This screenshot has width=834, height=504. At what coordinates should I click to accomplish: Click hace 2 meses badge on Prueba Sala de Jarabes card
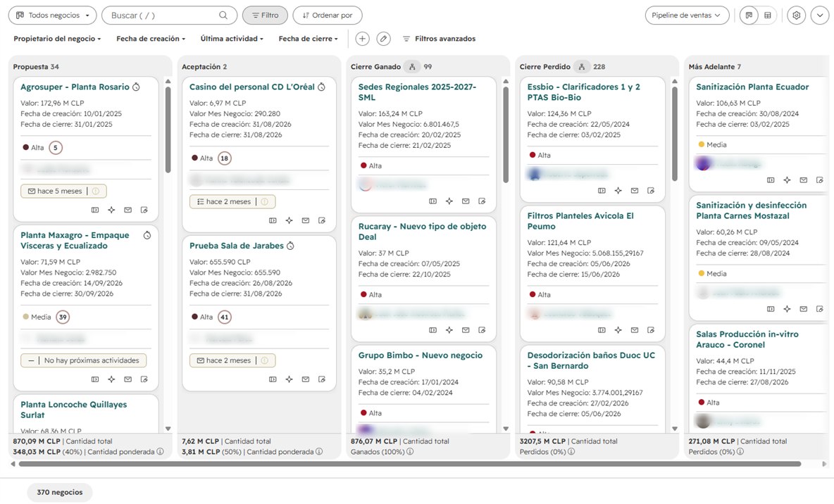point(232,360)
